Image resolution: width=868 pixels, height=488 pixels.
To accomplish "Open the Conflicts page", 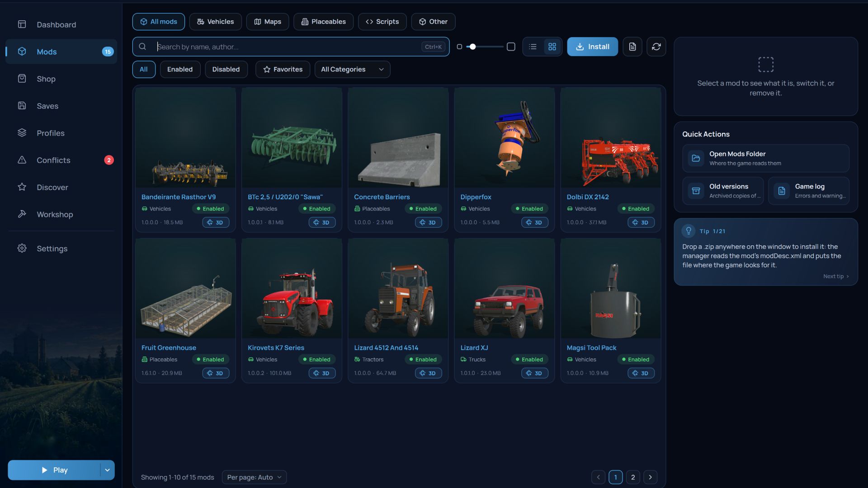I will (61, 160).
